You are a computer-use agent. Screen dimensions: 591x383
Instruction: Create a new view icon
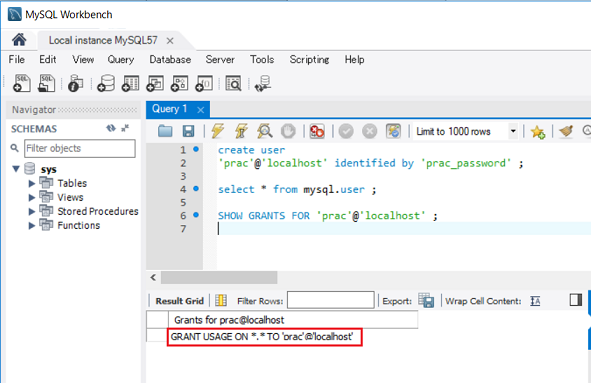(x=155, y=83)
